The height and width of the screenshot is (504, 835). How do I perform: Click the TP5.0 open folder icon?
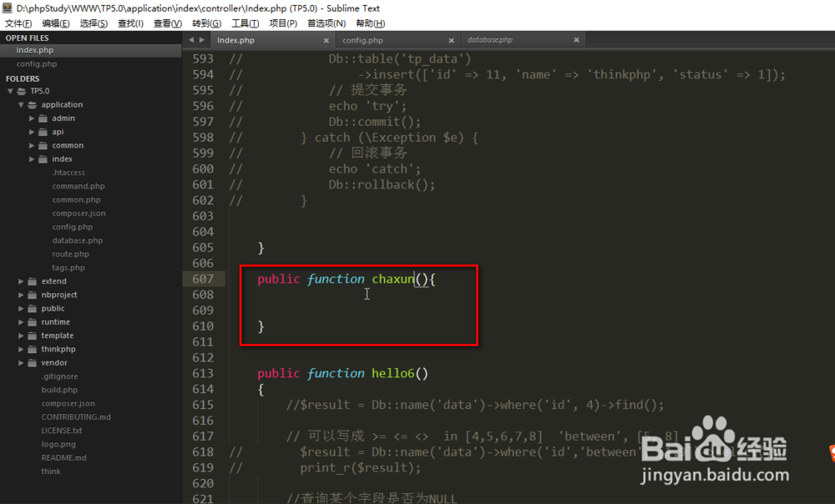coord(22,91)
